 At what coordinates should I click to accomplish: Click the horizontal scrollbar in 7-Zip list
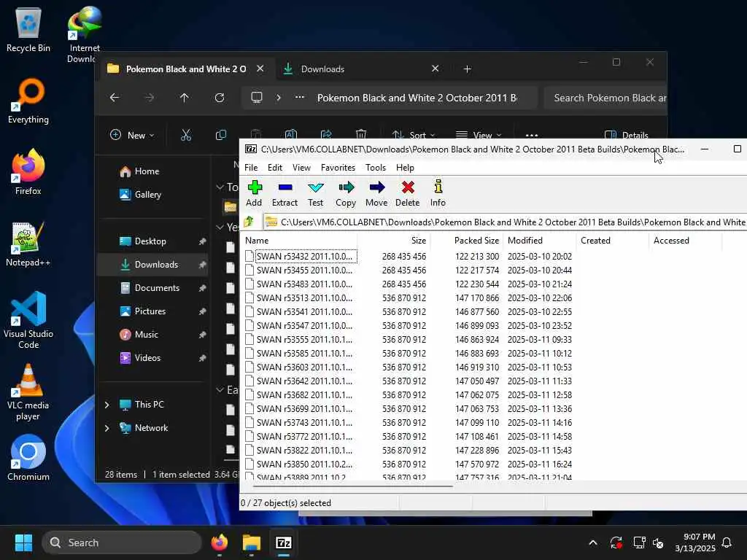352,486
